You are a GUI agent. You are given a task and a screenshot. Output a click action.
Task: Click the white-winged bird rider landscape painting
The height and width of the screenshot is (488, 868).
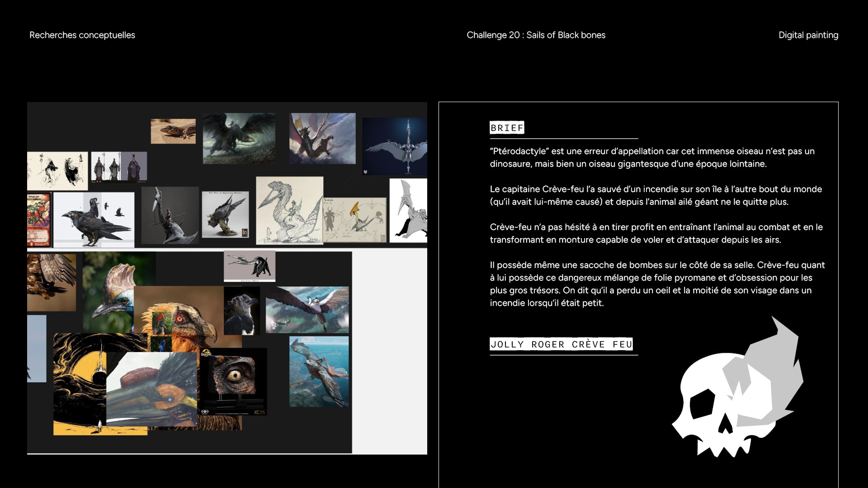click(x=307, y=310)
